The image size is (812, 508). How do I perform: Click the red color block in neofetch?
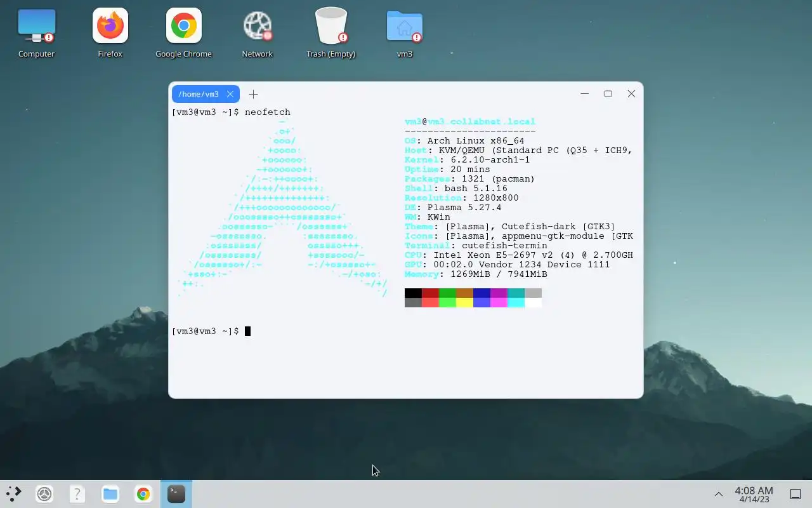point(430,293)
